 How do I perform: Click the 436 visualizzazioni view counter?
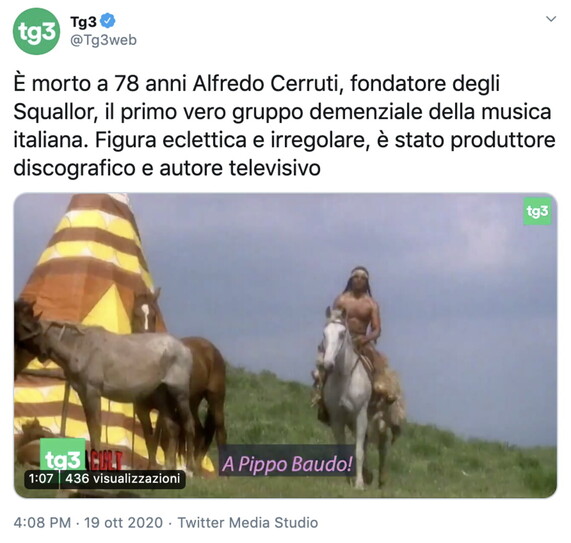click(x=123, y=478)
